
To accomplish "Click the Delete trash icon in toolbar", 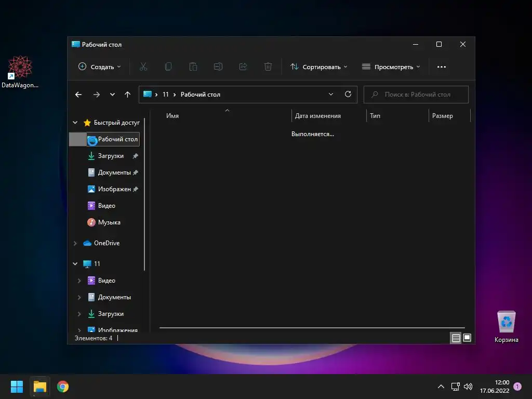I will tap(268, 67).
